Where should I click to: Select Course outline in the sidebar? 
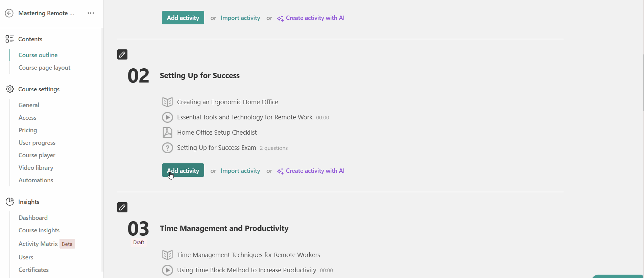38,55
